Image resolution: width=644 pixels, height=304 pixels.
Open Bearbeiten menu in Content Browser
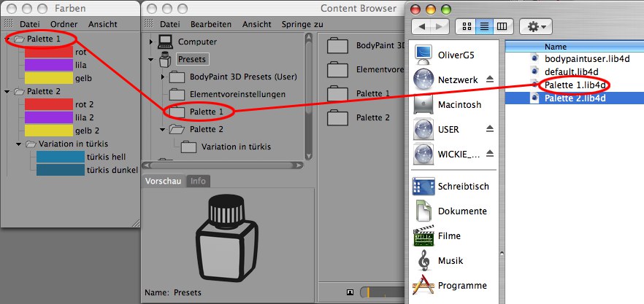pyautogui.click(x=211, y=24)
